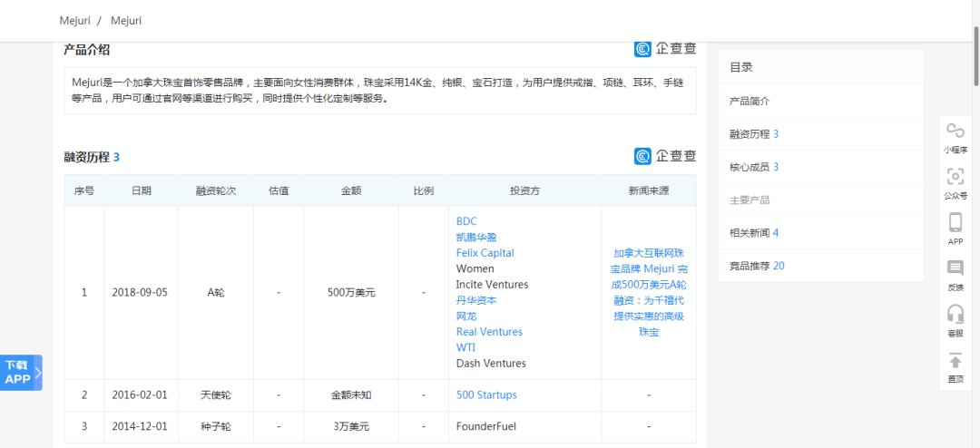Click second Mejuri breadcrumb item
This screenshot has height=448, width=980.
click(x=126, y=21)
